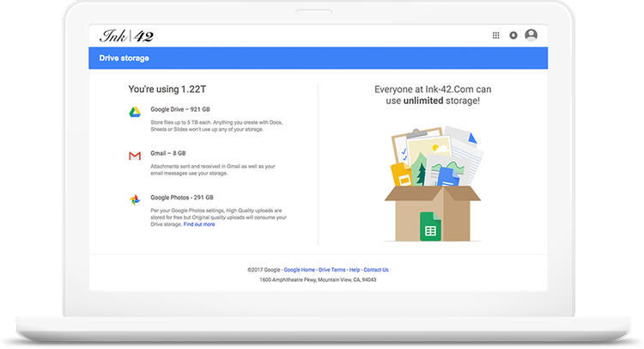
Task: Click the Ink 42 logo
Action: [127, 35]
